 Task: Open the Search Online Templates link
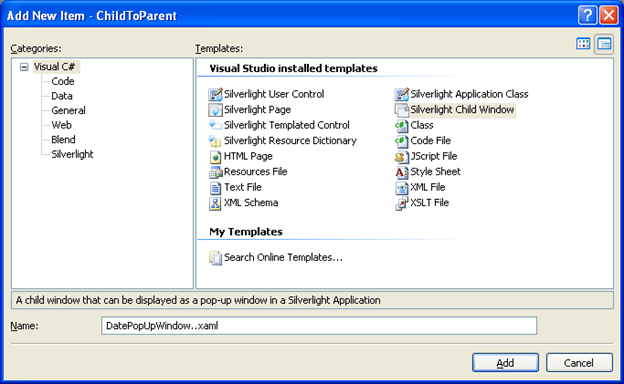pyautogui.click(x=283, y=258)
